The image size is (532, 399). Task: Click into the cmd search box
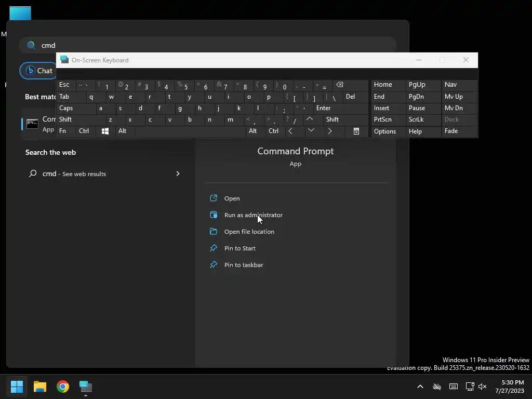[208, 45]
